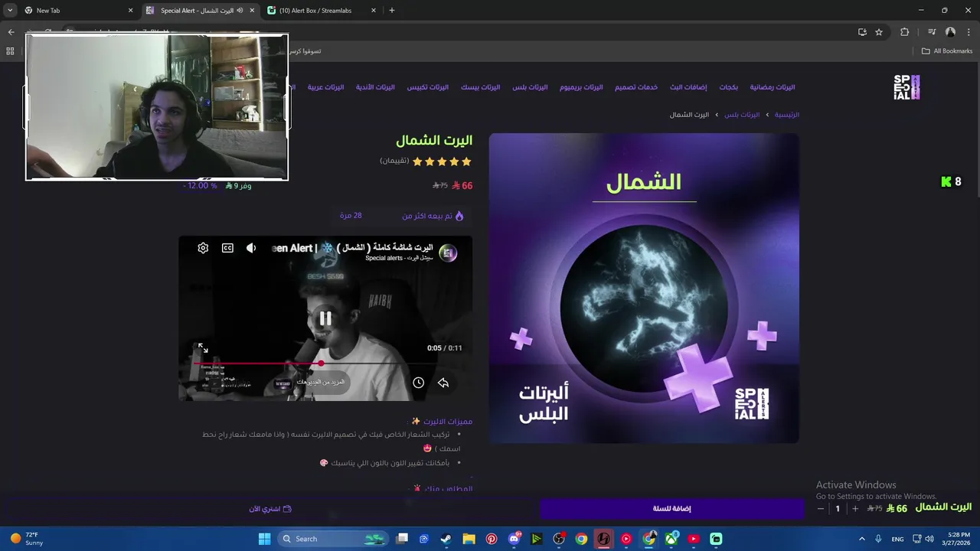Viewport: 980px width, 551px height.
Task: Click the taskbar Search box
Action: coord(334,539)
